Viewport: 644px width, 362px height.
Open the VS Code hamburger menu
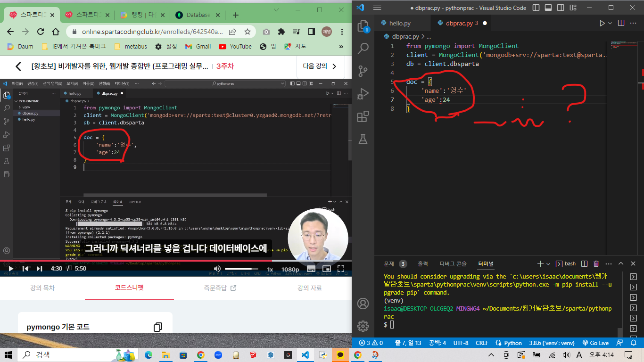pyautogui.click(x=377, y=8)
